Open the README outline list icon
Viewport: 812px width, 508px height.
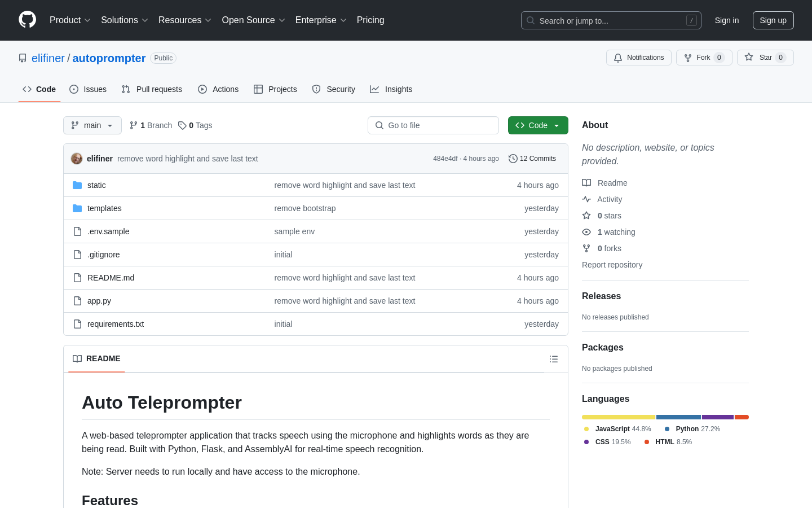tap(554, 359)
